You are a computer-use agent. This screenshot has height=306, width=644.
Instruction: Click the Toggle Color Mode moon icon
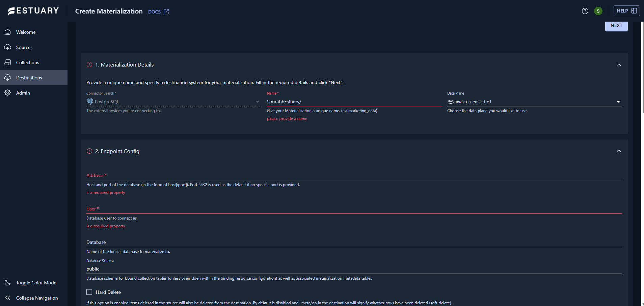pos(8,283)
